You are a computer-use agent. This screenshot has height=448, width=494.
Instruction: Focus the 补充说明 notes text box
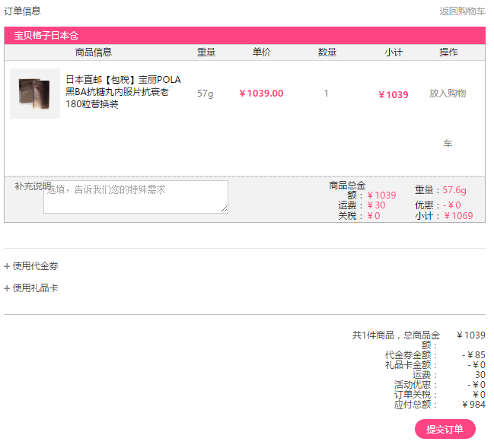pyautogui.click(x=135, y=197)
